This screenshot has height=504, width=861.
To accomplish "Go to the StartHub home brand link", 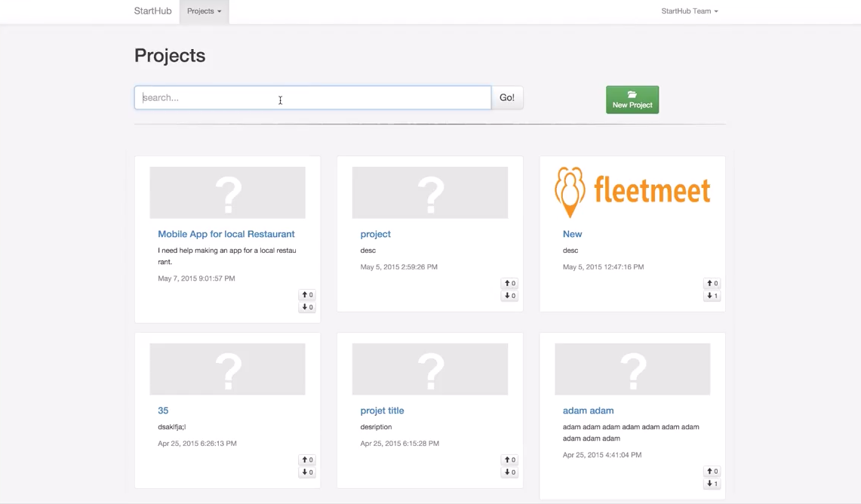I will coord(152,11).
